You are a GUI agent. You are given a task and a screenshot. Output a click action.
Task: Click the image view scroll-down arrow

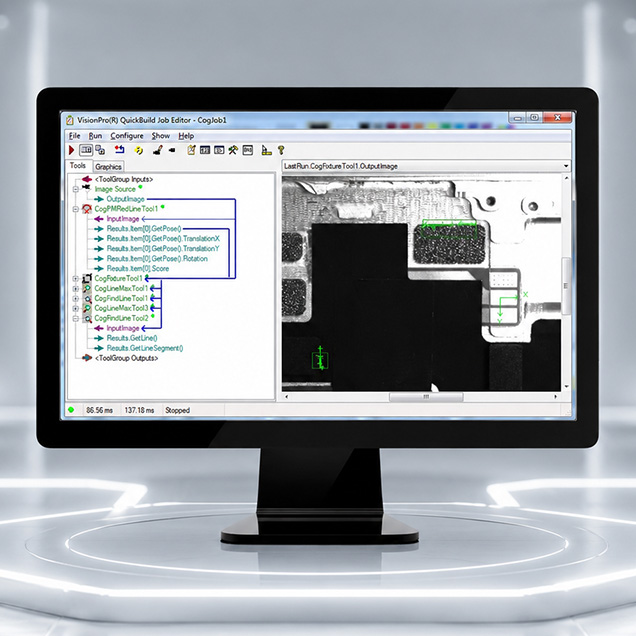[567, 387]
